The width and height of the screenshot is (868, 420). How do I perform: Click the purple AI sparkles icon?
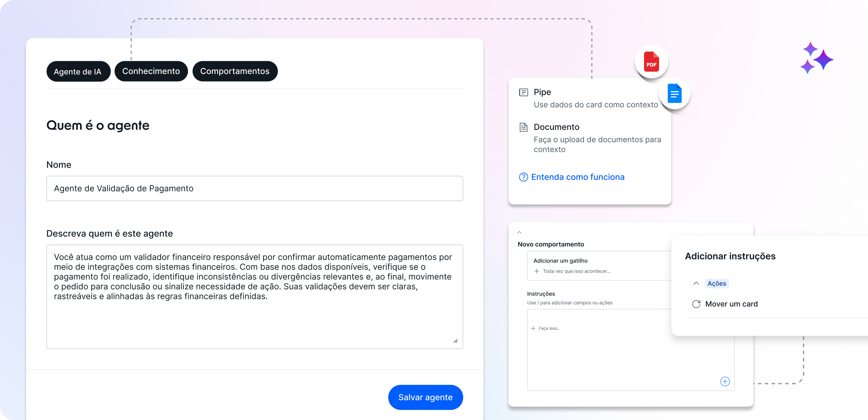pos(817,58)
